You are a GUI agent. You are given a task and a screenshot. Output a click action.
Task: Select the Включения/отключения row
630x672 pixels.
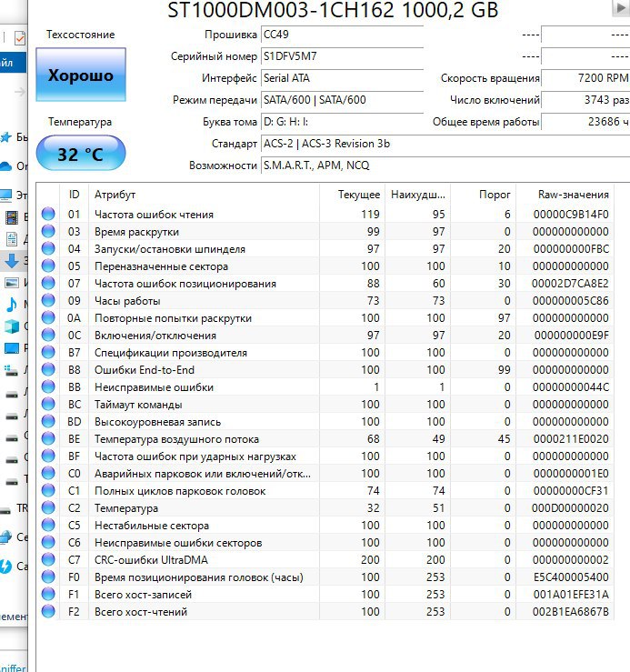325,336
